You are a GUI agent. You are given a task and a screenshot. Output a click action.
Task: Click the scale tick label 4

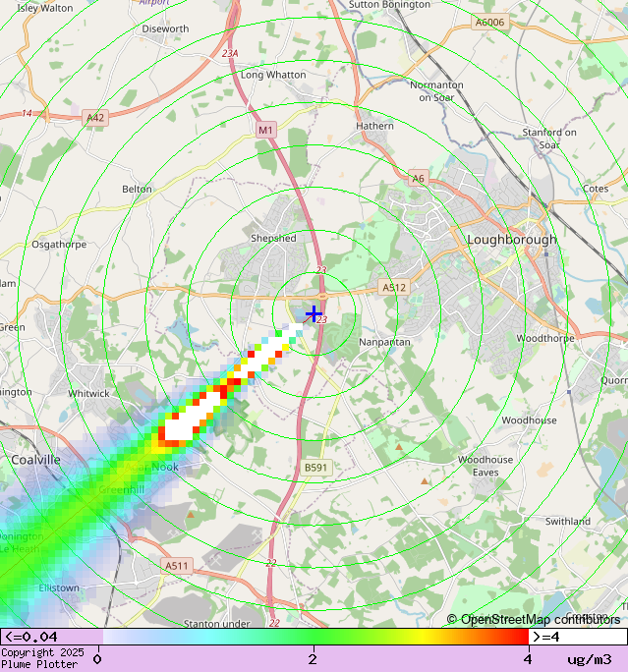(x=528, y=659)
